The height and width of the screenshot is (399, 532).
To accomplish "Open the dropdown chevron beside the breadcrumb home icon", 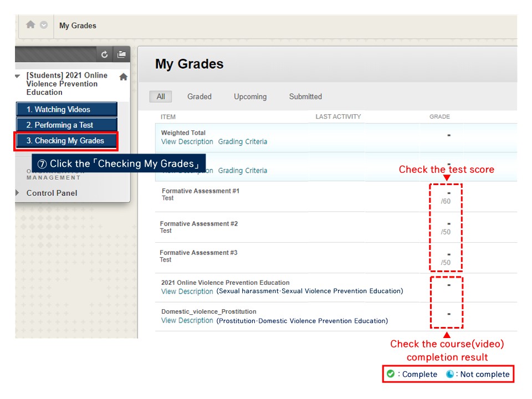I will pos(43,25).
